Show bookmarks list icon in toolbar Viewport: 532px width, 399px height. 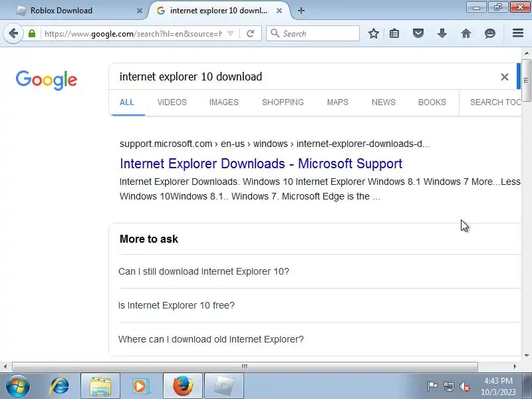[x=394, y=33]
